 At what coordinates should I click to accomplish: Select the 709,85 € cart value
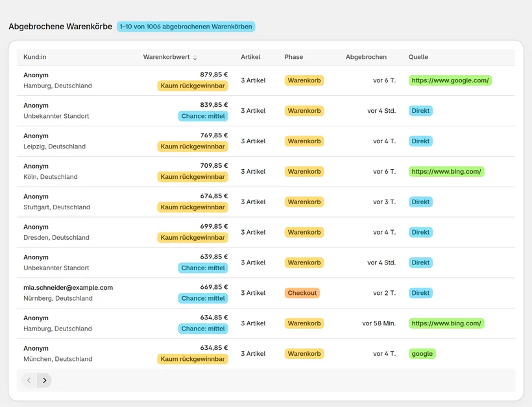click(213, 166)
